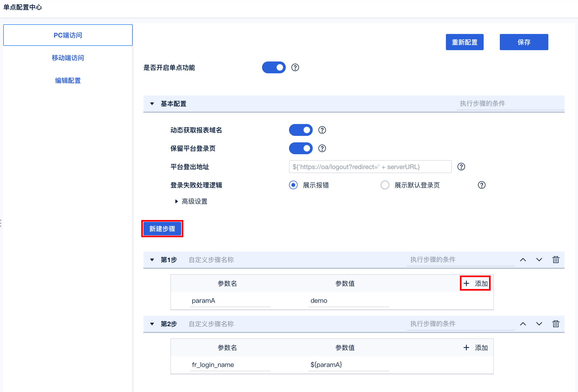Click 新建步骤 button

[162, 229]
